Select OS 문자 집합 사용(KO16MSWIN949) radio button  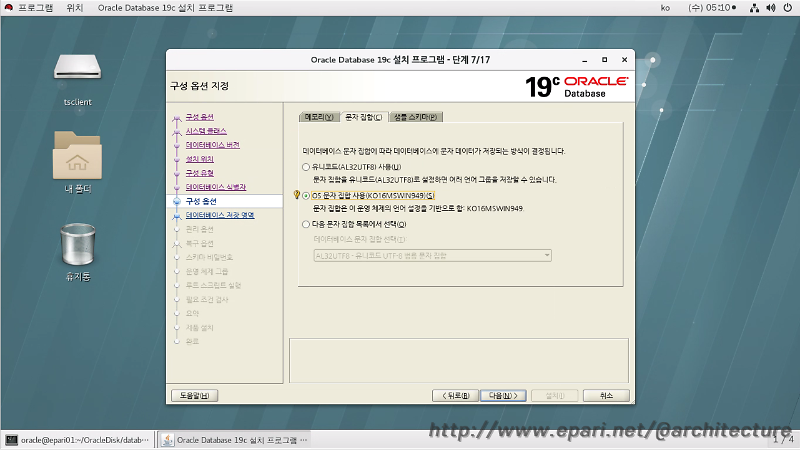click(x=306, y=195)
